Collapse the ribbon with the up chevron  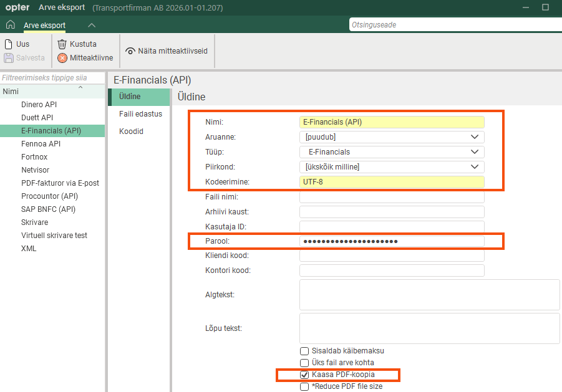pos(92,25)
